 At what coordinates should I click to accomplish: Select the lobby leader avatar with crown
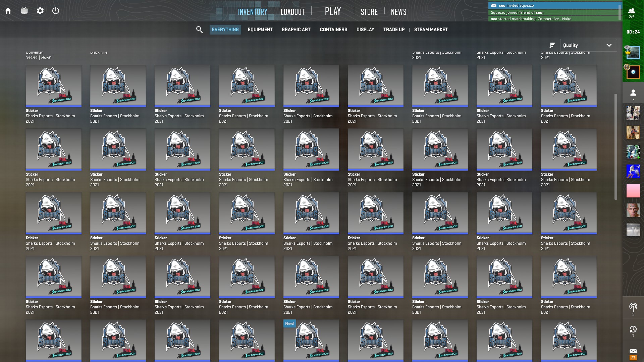click(633, 53)
